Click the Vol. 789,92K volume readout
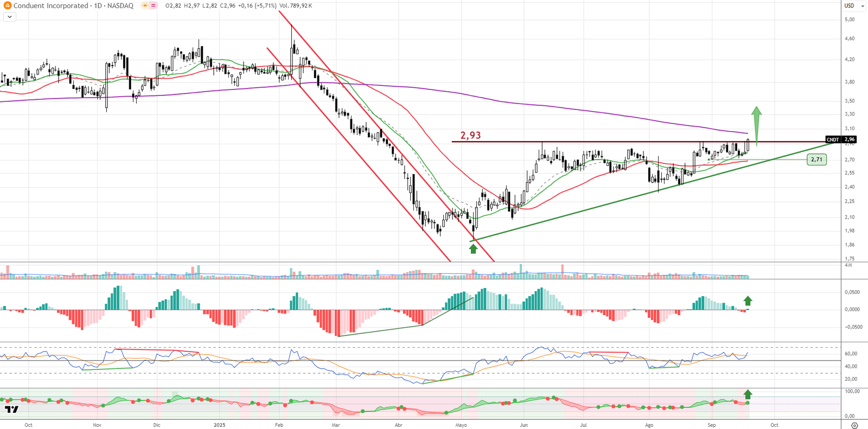868x429 pixels. [296, 5]
